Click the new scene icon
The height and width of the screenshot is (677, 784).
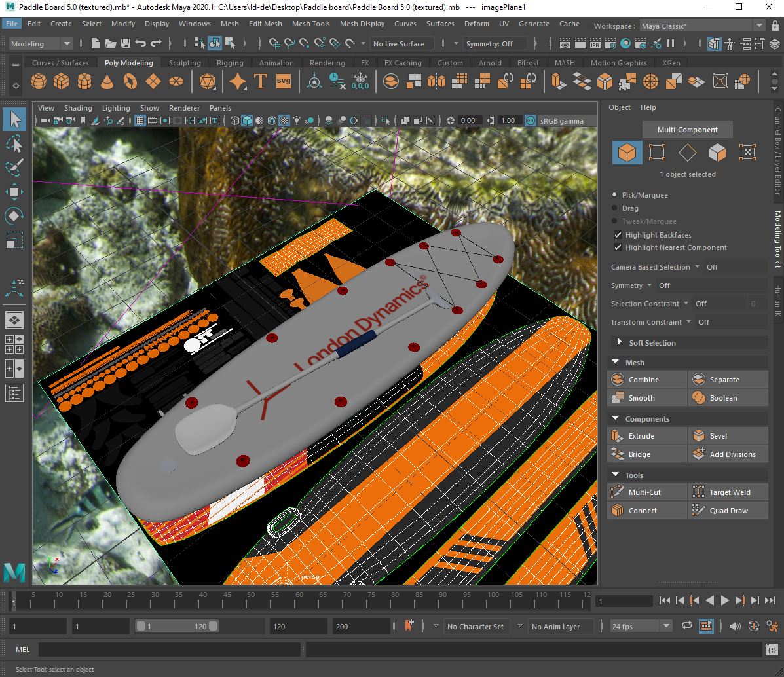pyautogui.click(x=96, y=43)
